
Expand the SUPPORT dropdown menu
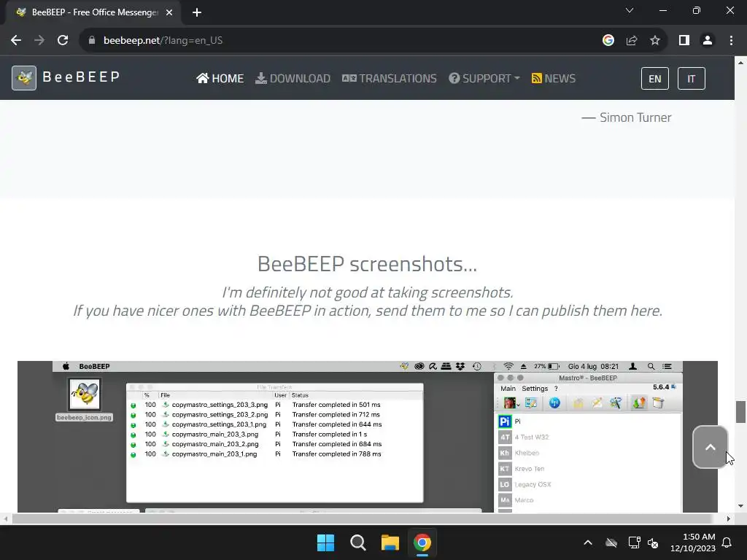[484, 79]
